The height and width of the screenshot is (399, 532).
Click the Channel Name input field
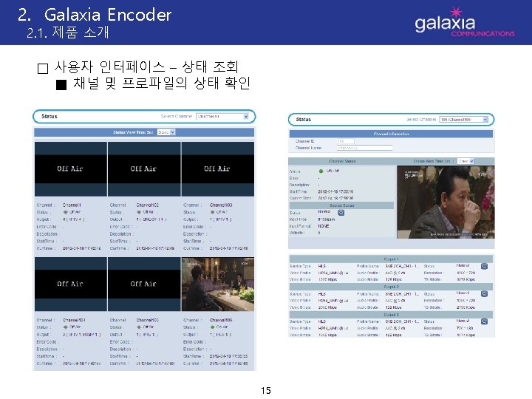[x=365, y=148]
